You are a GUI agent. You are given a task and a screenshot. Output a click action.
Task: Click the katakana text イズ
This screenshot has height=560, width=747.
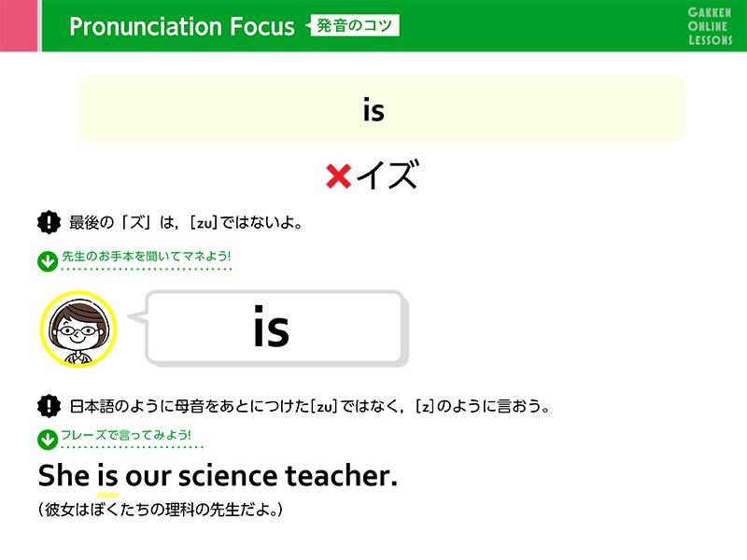click(x=388, y=175)
